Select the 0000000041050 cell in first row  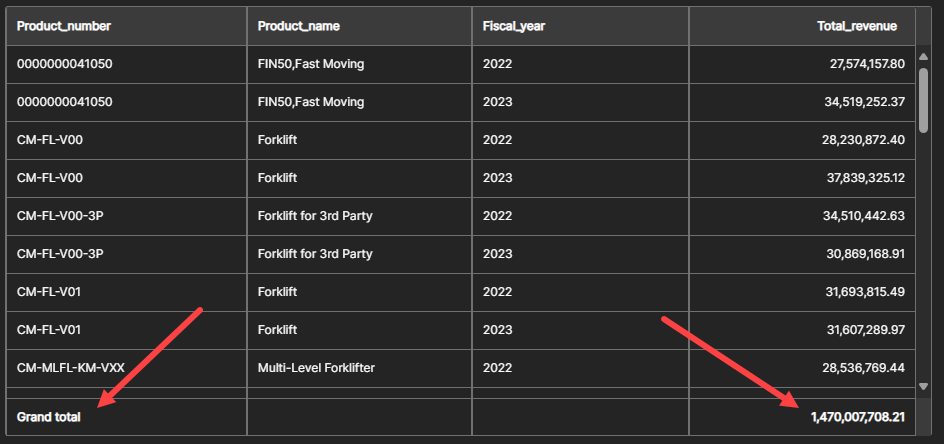(x=126, y=64)
